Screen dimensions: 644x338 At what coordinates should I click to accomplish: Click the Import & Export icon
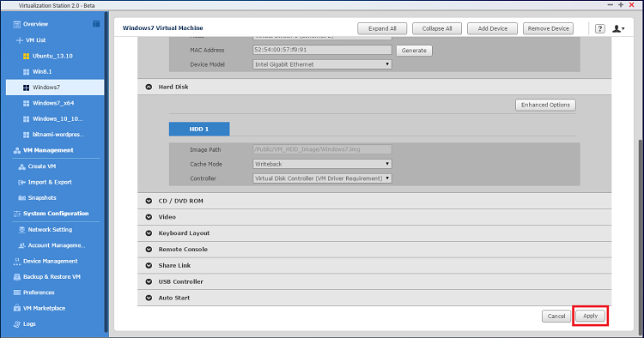[x=21, y=182]
